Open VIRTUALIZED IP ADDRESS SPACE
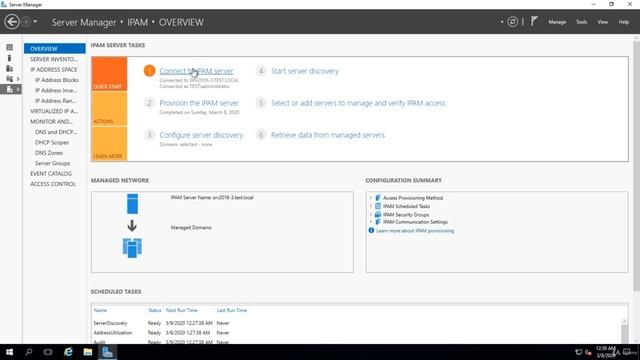Image resolution: width=640 pixels, height=360 pixels. [54, 111]
